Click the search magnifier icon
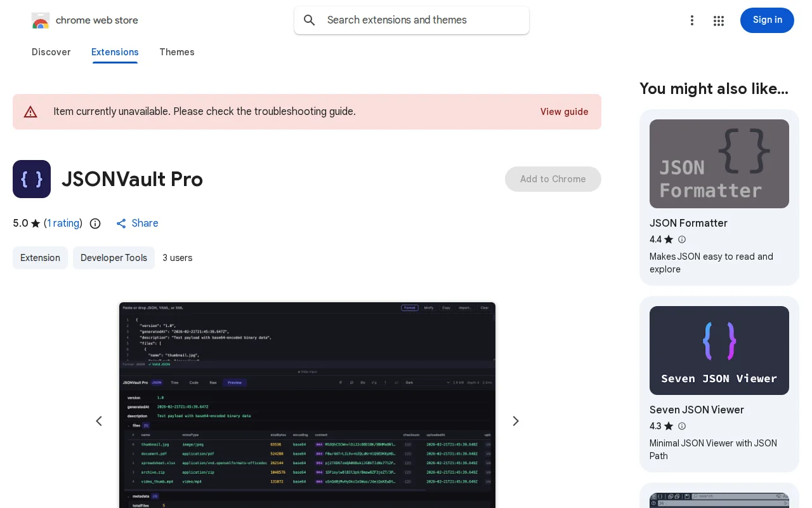 (x=310, y=20)
